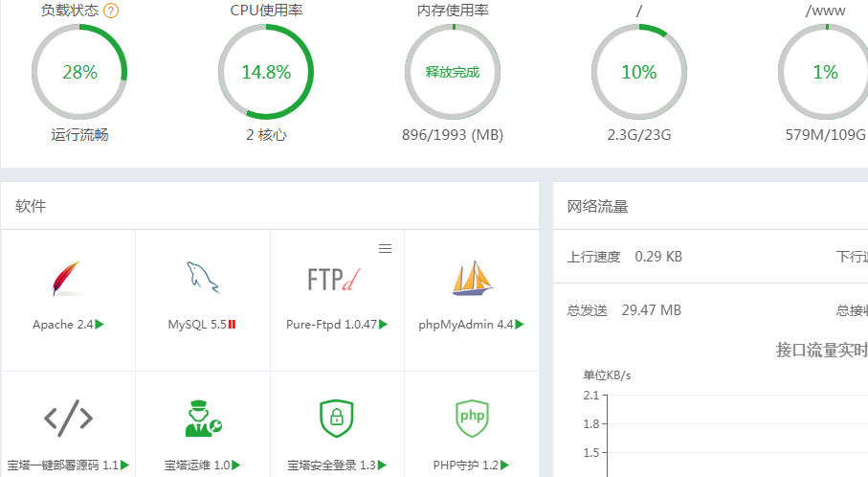
Task: Open the MySQL 5.5 label link
Action: coord(197,325)
